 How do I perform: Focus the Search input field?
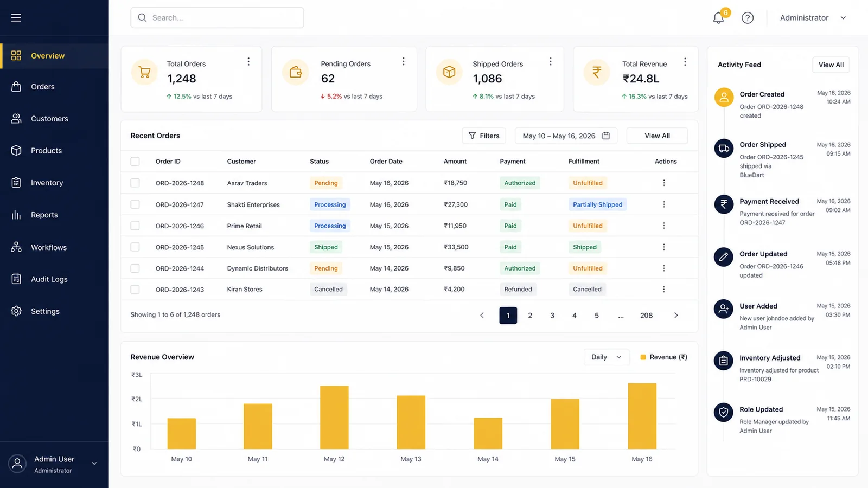pyautogui.click(x=217, y=18)
